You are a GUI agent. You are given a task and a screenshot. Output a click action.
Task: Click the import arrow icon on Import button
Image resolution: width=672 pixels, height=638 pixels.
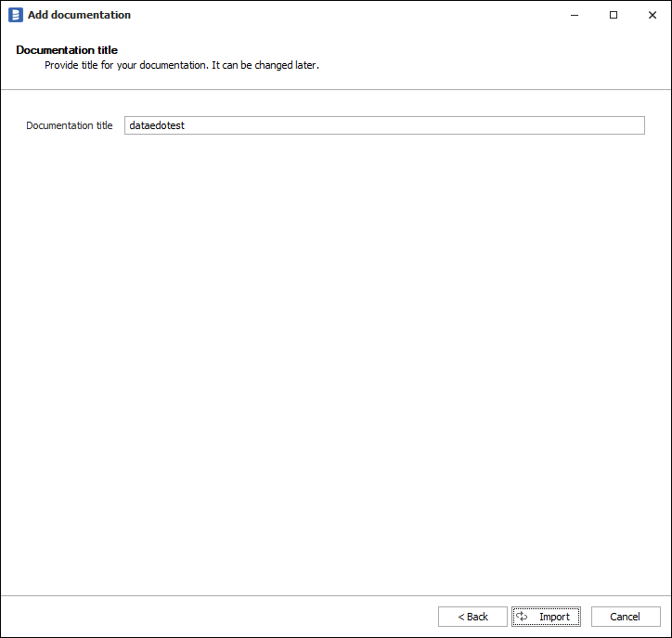tap(523, 617)
